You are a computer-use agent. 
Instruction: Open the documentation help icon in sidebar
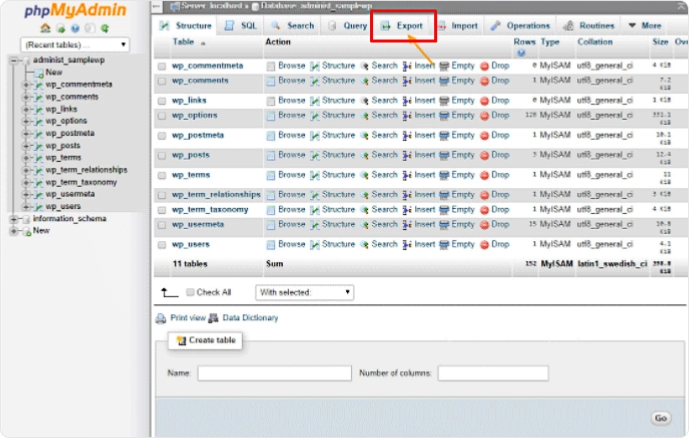click(75, 29)
